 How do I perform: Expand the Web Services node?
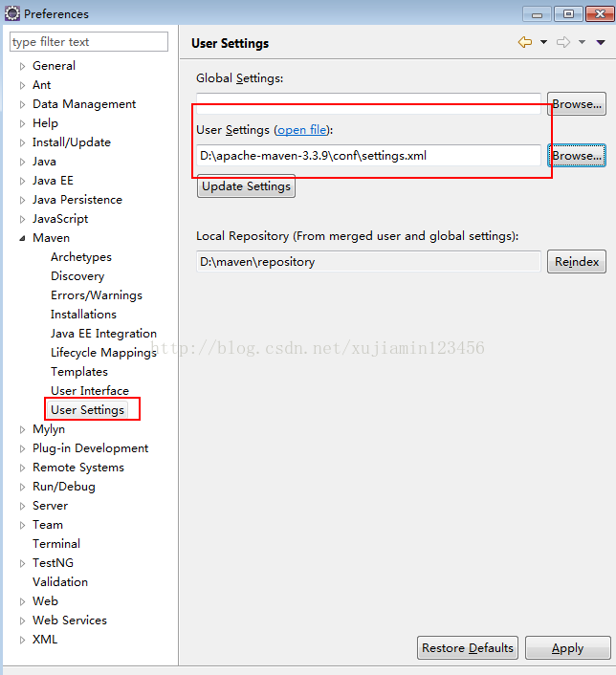tap(22, 621)
